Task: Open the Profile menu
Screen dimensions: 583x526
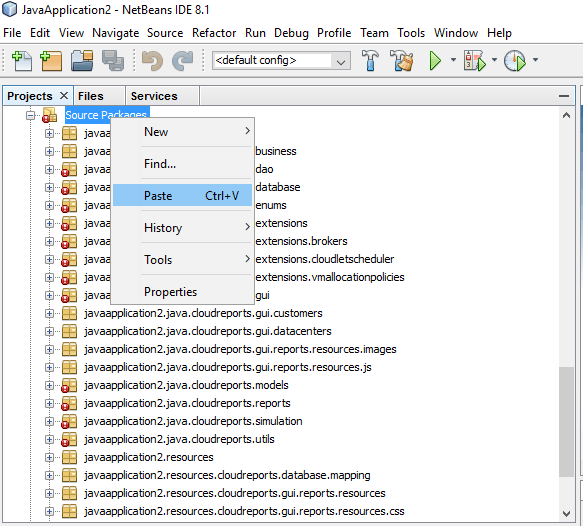Action: tap(334, 33)
